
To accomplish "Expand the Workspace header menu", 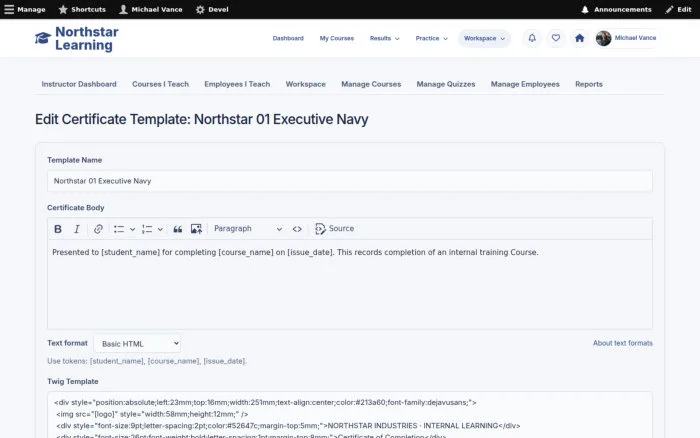I will coord(484,38).
